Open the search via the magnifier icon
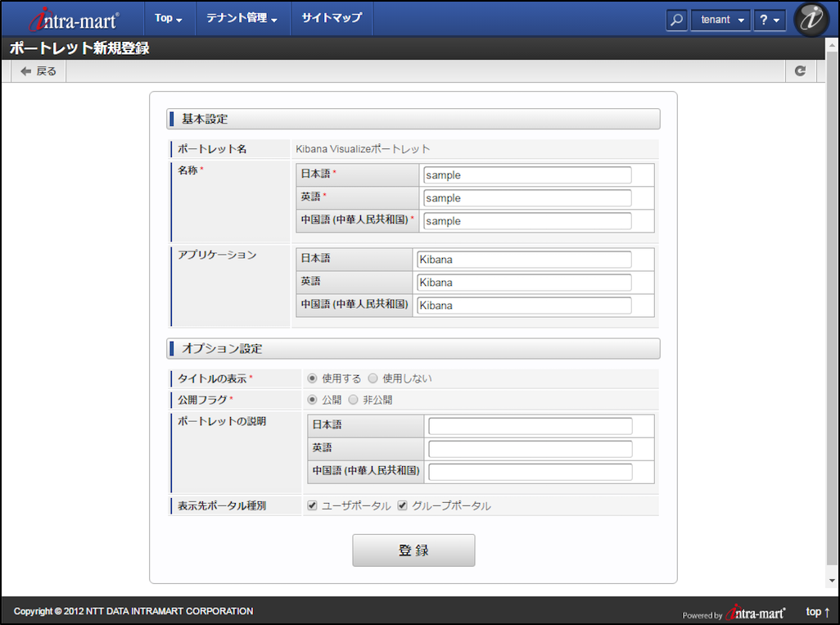 (x=676, y=19)
